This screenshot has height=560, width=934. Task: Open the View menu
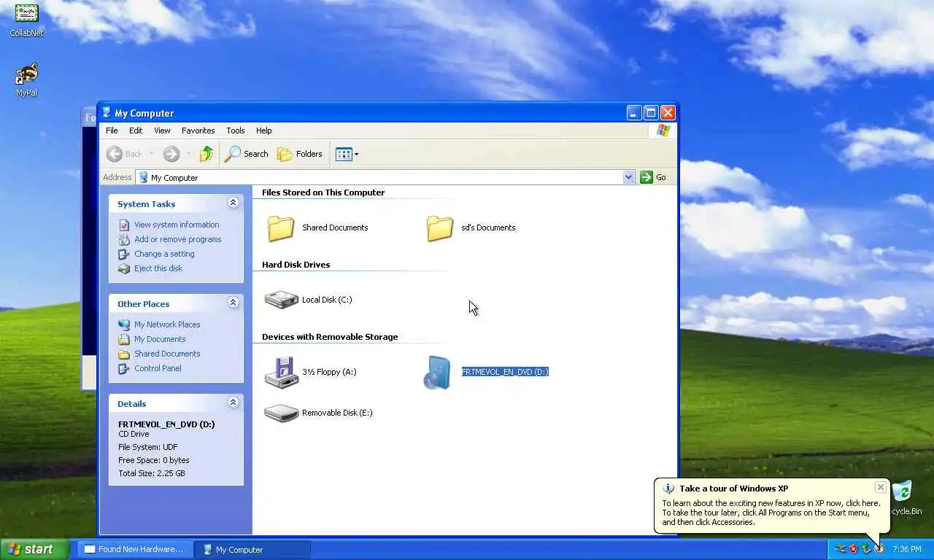162,131
